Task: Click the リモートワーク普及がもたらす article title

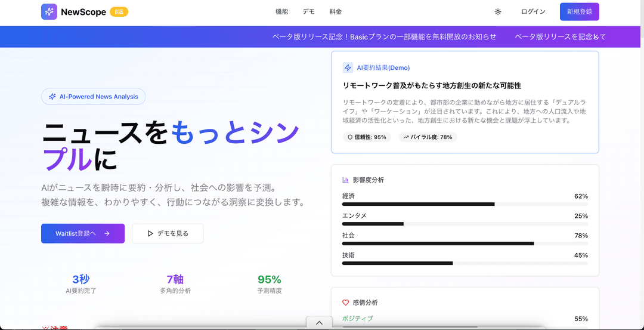Action: 432,86
